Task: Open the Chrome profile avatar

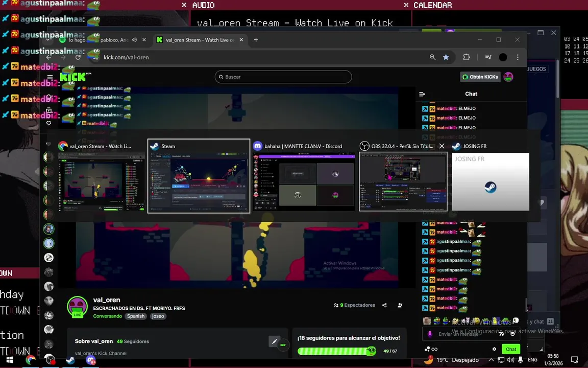Action: click(503, 57)
